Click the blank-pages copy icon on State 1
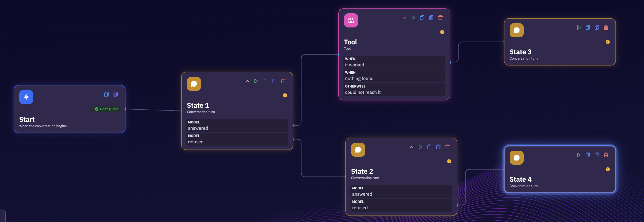This screenshot has height=222, width=644. (x=265, y=81)
